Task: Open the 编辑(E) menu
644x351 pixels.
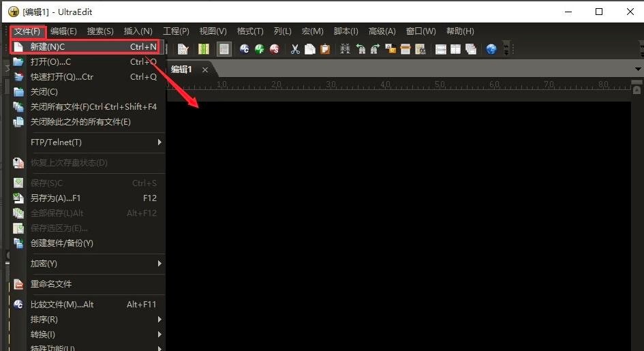Action: click(63, 31)
